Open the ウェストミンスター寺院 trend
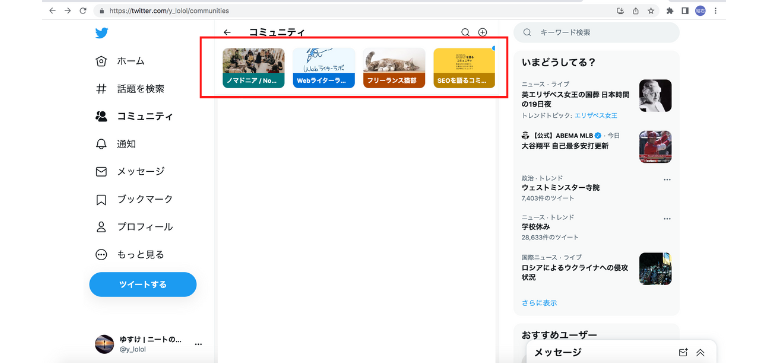 pos(561,188)
